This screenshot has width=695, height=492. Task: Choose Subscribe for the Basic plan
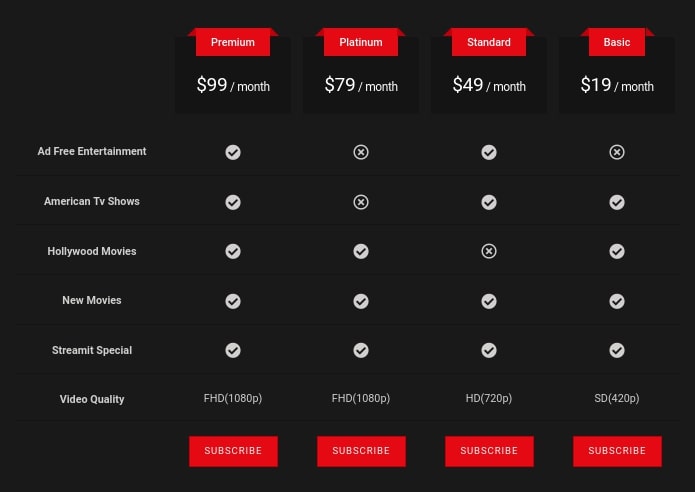coord(617,451)
